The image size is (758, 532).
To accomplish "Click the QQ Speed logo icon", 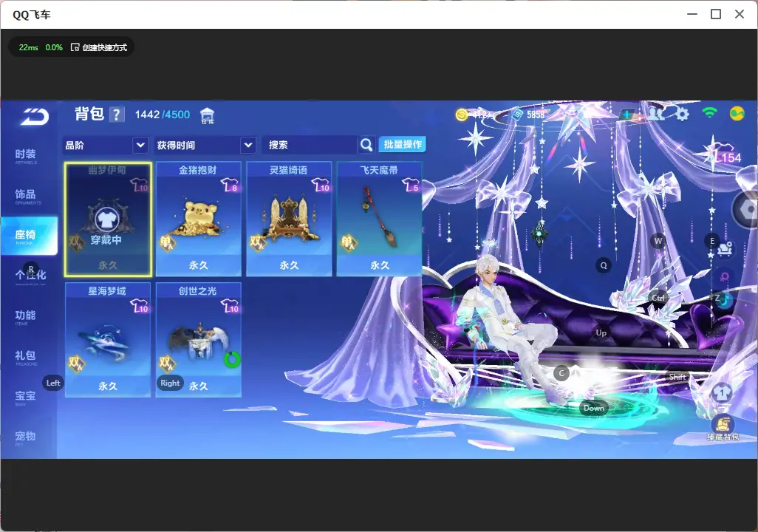I will pyautogui.click(x=34, y=117).
